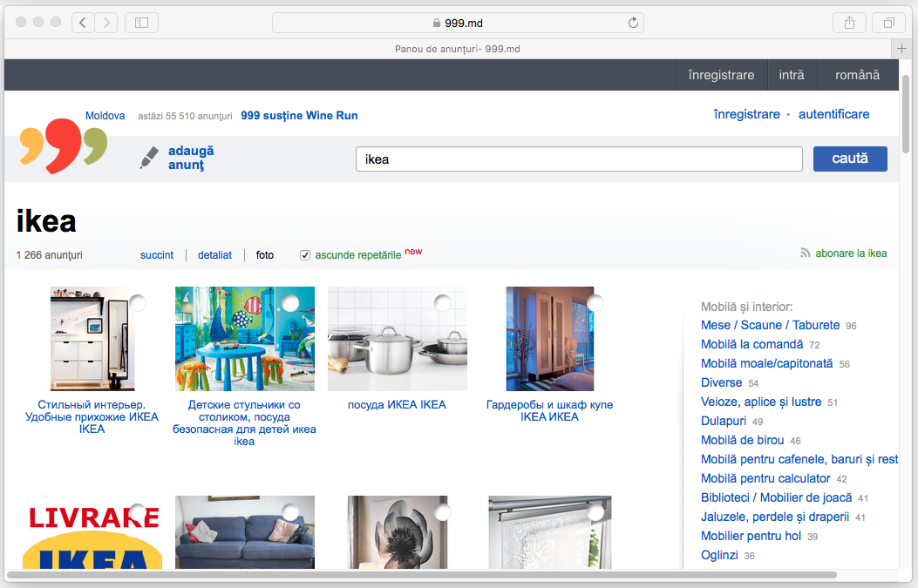This screenshot has width=918, height=588.
Task: Open the wardrobe bedroom thumbnail
Action: coord(550,339)
